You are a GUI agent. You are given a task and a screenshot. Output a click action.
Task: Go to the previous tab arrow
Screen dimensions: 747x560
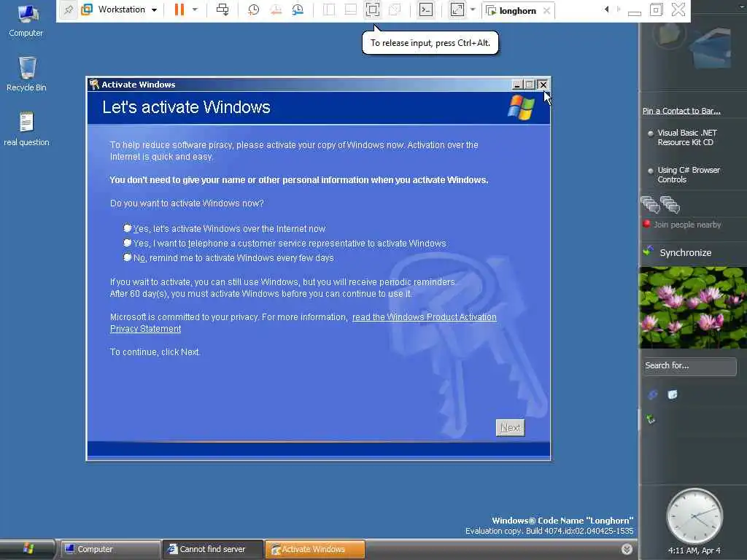(606, 9)
